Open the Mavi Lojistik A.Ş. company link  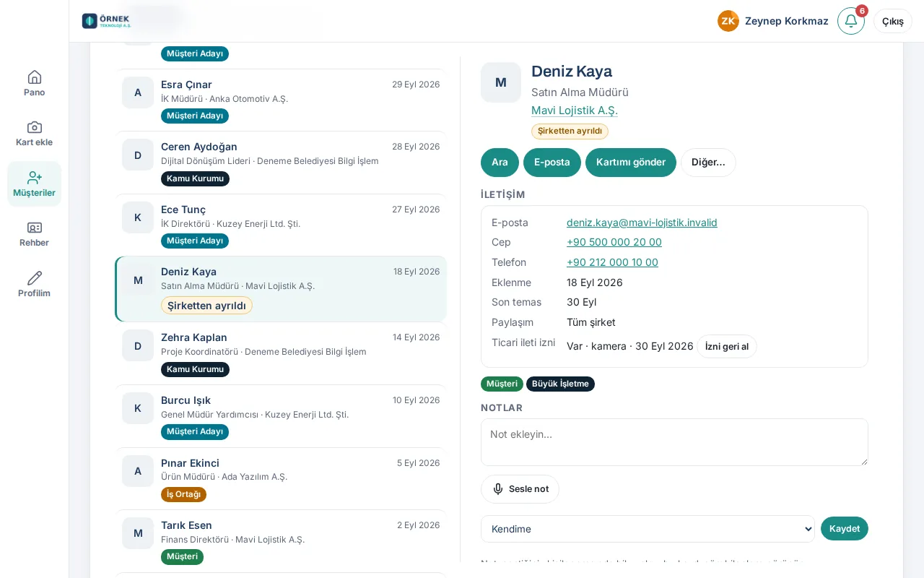tap(575, 111)
